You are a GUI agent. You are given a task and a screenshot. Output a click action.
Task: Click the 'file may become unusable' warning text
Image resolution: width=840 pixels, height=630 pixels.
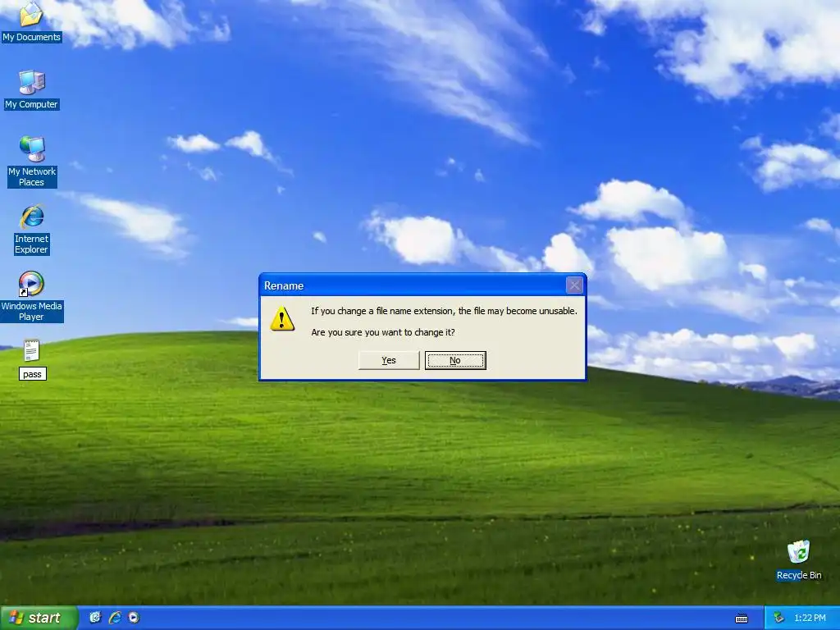[x=444, y=311]
